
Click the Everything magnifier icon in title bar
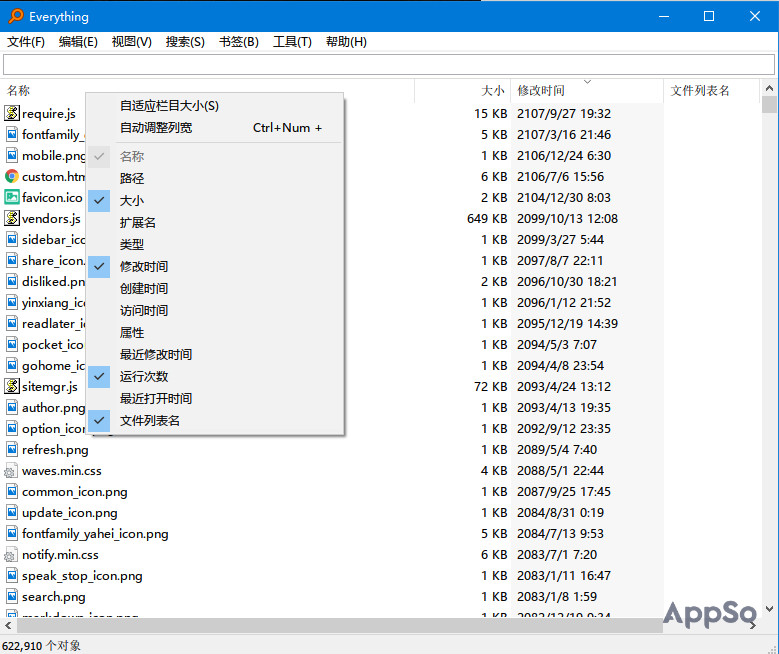point(15,16)
